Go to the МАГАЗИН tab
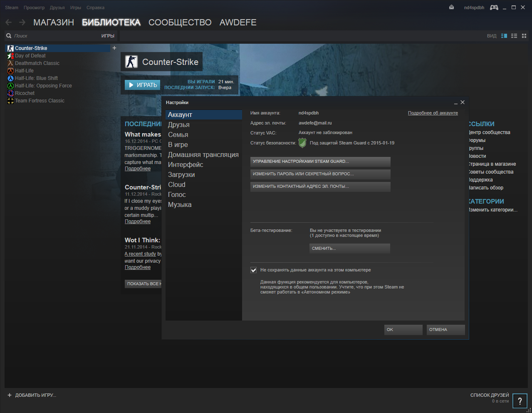The height and width of the screenshot is (413, 532). (x=54, y=22)
